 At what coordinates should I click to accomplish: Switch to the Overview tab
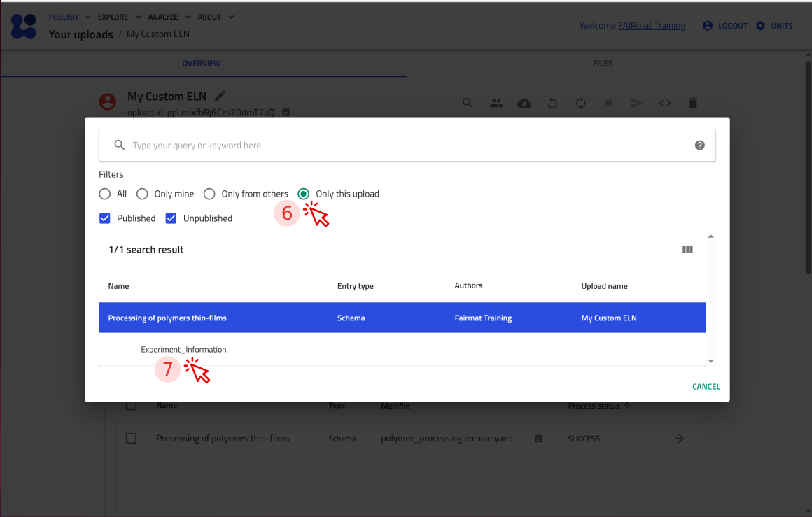[x=202, y=64]
